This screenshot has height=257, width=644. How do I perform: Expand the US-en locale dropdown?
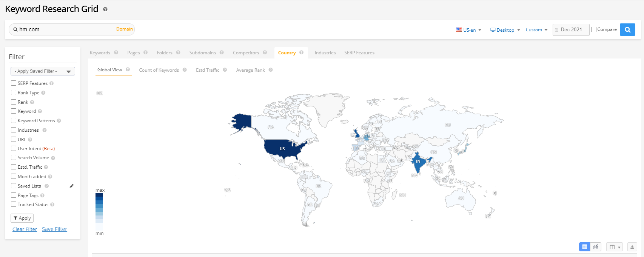(469, 30)
